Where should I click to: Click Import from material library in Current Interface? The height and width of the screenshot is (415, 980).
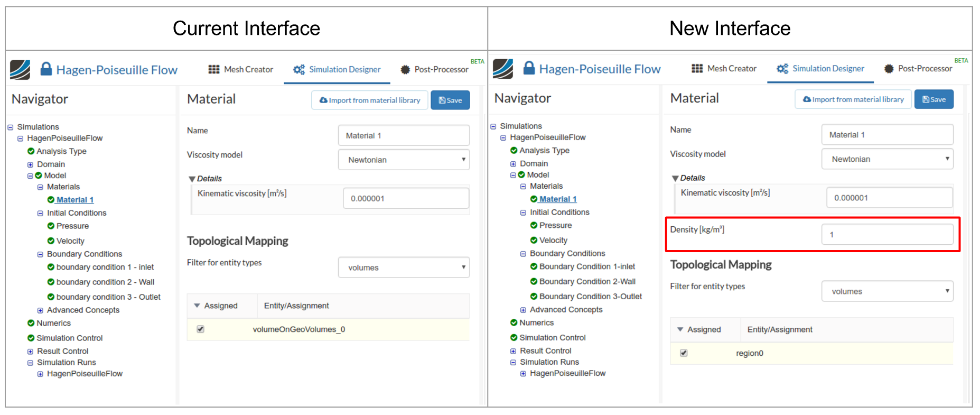(x=369, y=100)
